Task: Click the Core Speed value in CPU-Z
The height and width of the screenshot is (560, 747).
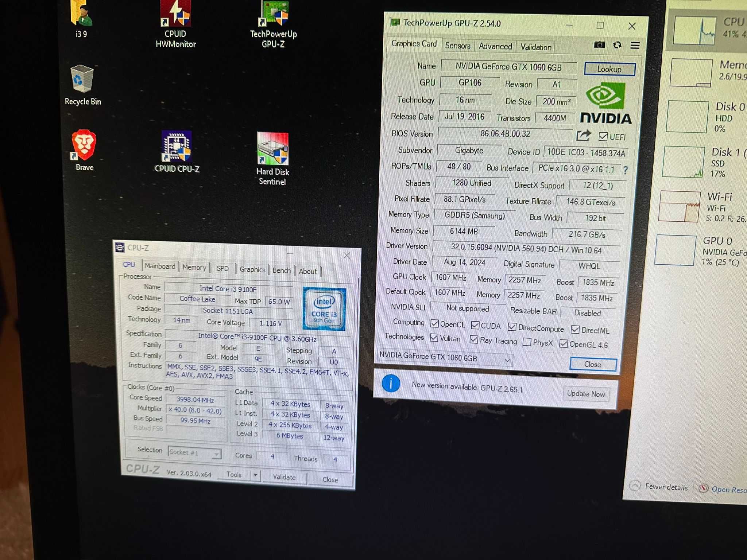Action: click(195, 400)
